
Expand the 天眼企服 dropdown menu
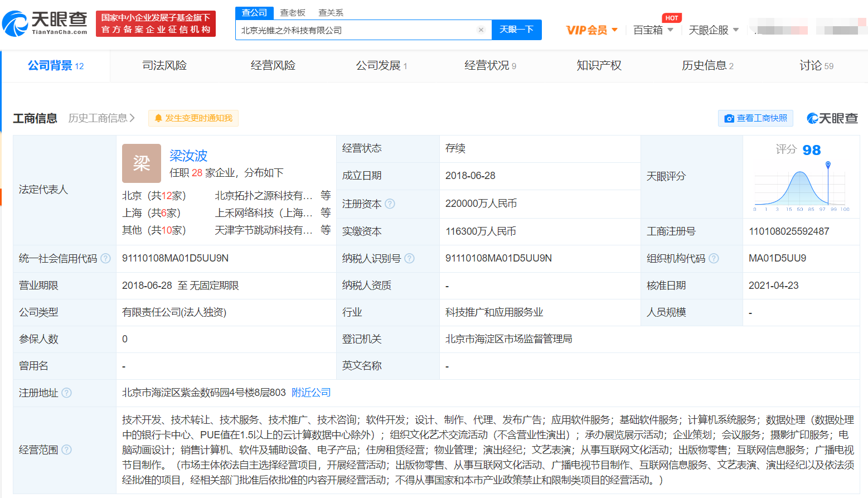coord(714,30)
